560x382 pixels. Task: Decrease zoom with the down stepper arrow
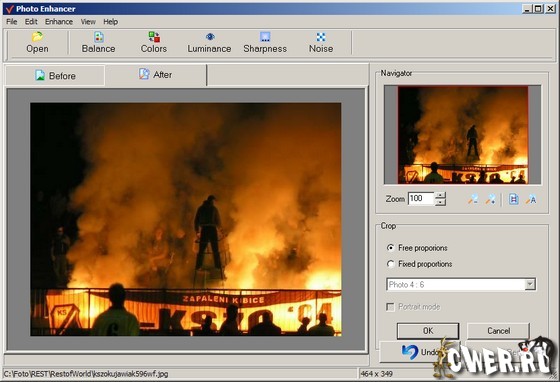[x=441, y=202]
